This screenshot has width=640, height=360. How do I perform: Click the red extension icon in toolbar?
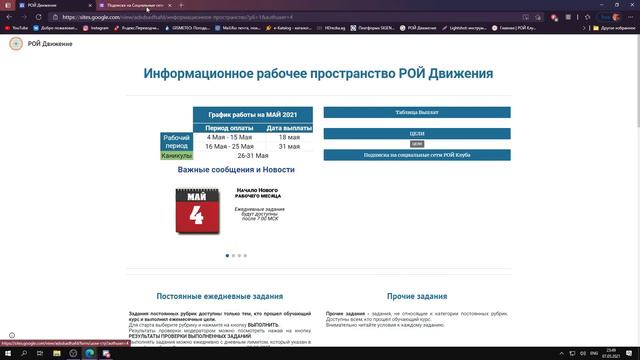pos(554,17)
